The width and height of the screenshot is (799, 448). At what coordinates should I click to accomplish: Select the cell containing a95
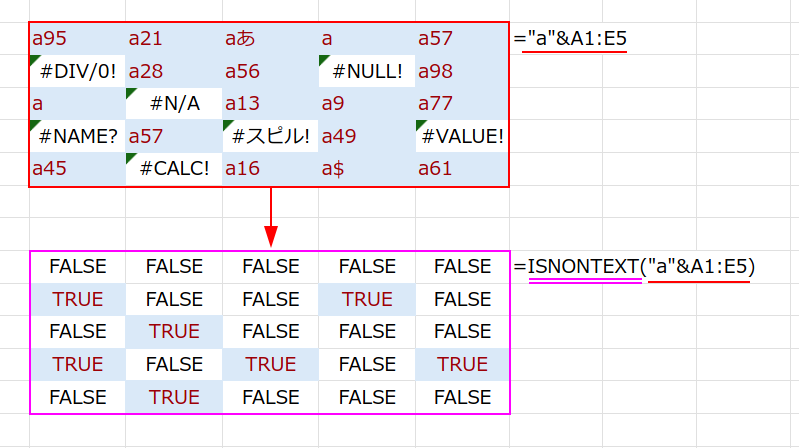77,39
